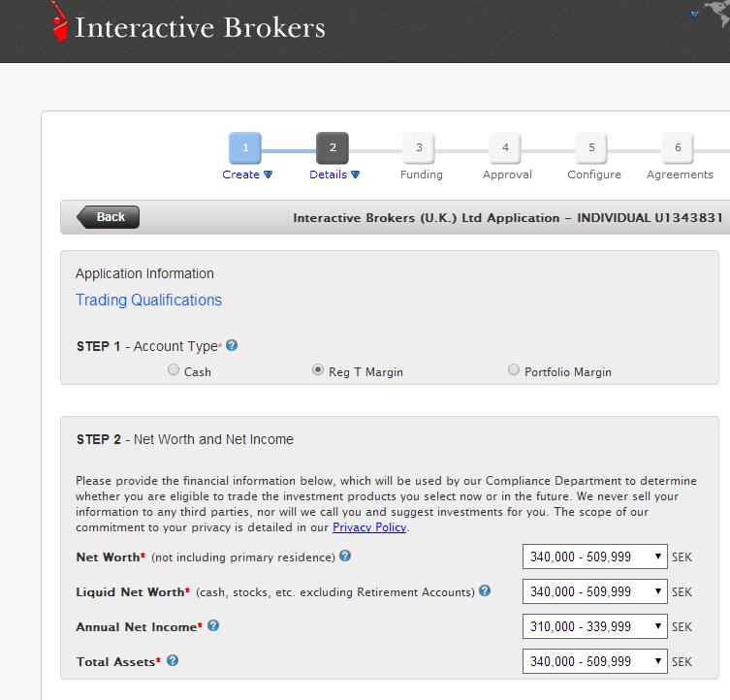
Task: Open the Privacy Policy link
Action: pyautogui.click(x=369, y=527)
